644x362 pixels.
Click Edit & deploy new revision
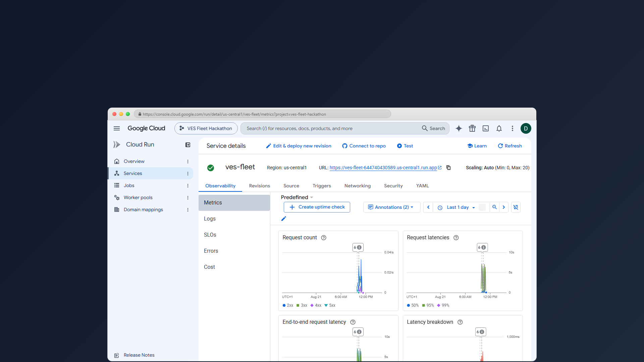299,146
